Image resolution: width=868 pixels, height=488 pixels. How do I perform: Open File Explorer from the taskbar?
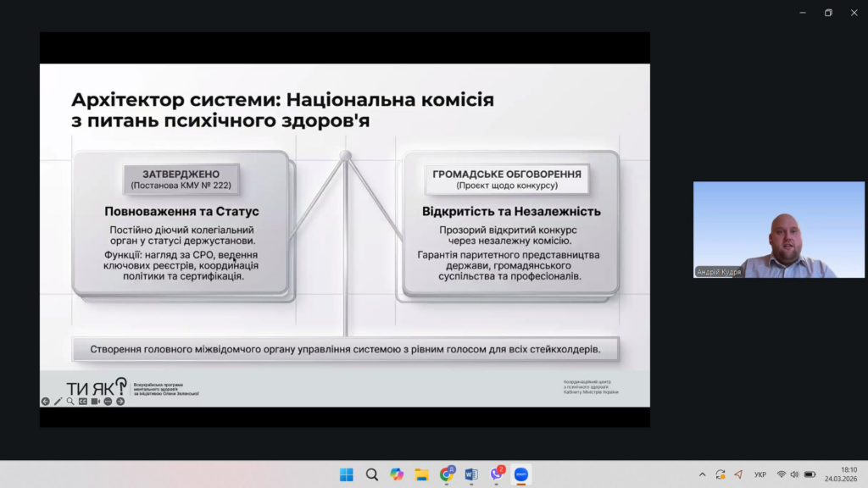click(421, 474)
